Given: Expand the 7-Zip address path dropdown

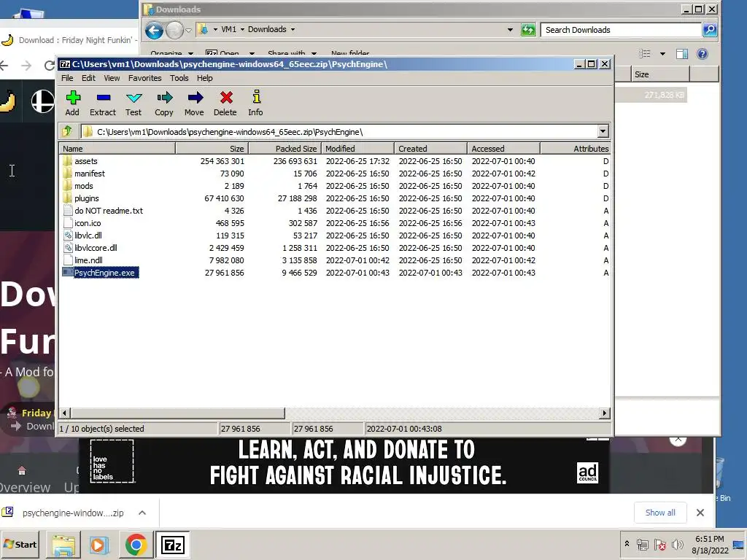Looking at the screenshot, I should click(x=603, y=131).
